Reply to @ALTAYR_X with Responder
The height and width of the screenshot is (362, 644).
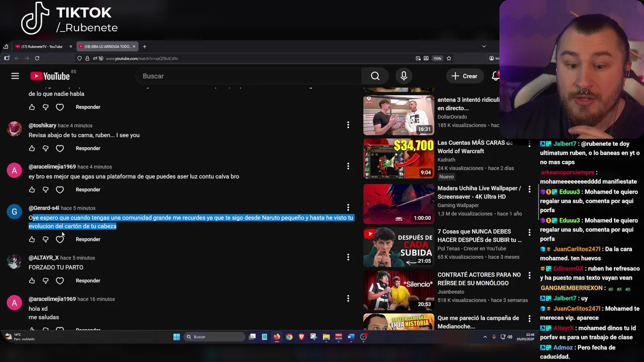click(88, 281)
